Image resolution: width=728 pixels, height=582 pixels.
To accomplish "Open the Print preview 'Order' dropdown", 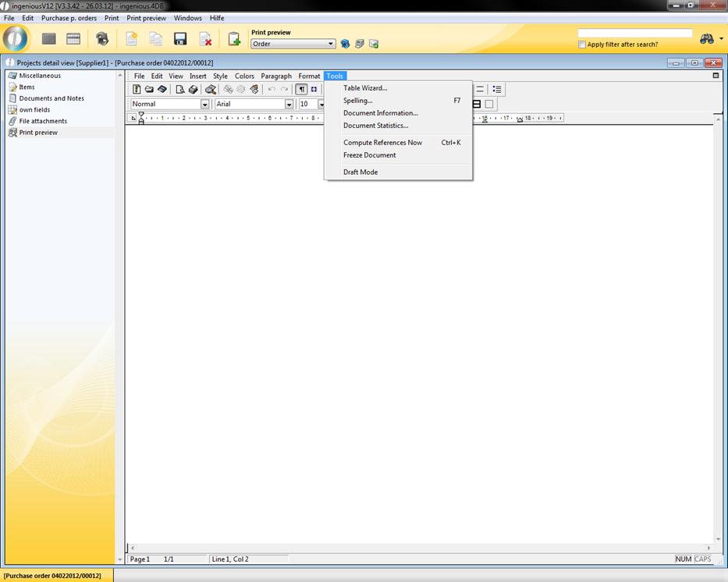I will point(331,44).
